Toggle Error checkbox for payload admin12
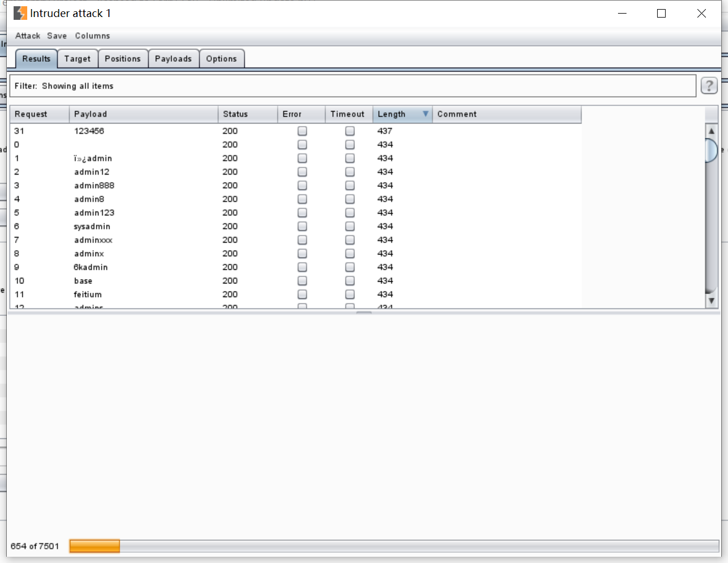This screenshot has height=563, width=728. 302,172
